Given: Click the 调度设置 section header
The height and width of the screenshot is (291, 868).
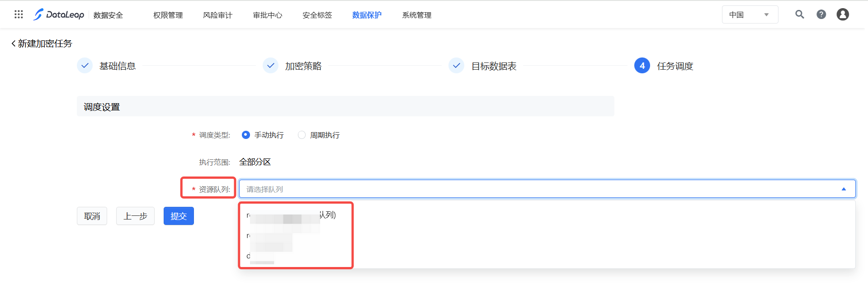Looking at the screenshot, I should point(345,106).
